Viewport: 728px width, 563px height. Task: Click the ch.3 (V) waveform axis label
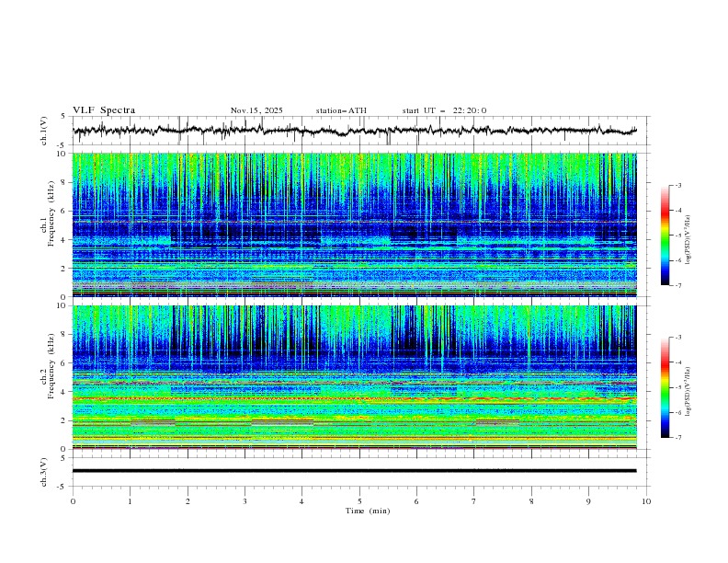[44, 472]
